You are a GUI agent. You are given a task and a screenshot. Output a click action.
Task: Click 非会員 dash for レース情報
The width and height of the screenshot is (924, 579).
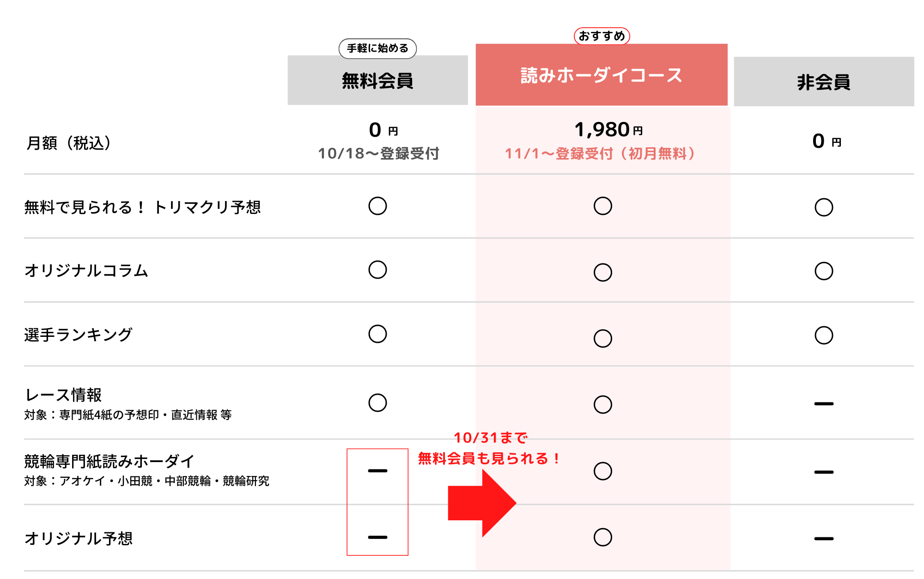point(824,404)
